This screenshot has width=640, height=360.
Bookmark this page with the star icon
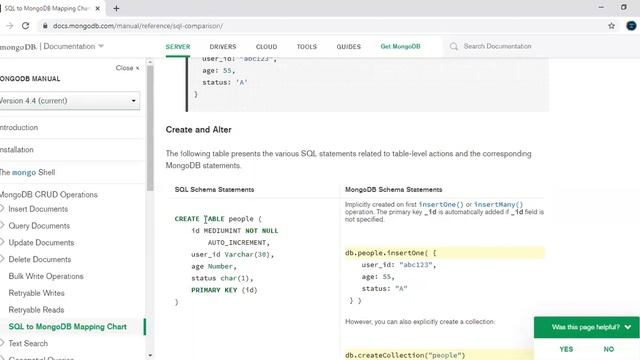coord(611,26)
